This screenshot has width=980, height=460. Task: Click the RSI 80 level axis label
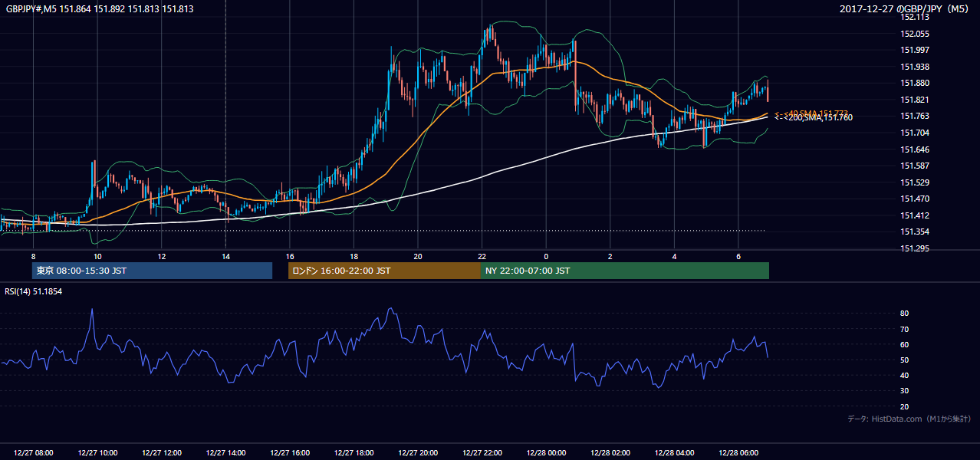point(905,314)
